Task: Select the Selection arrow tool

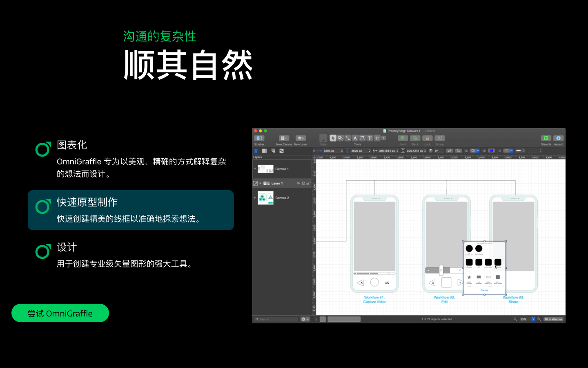Action: pyautogui.click(x=333, y=138)
